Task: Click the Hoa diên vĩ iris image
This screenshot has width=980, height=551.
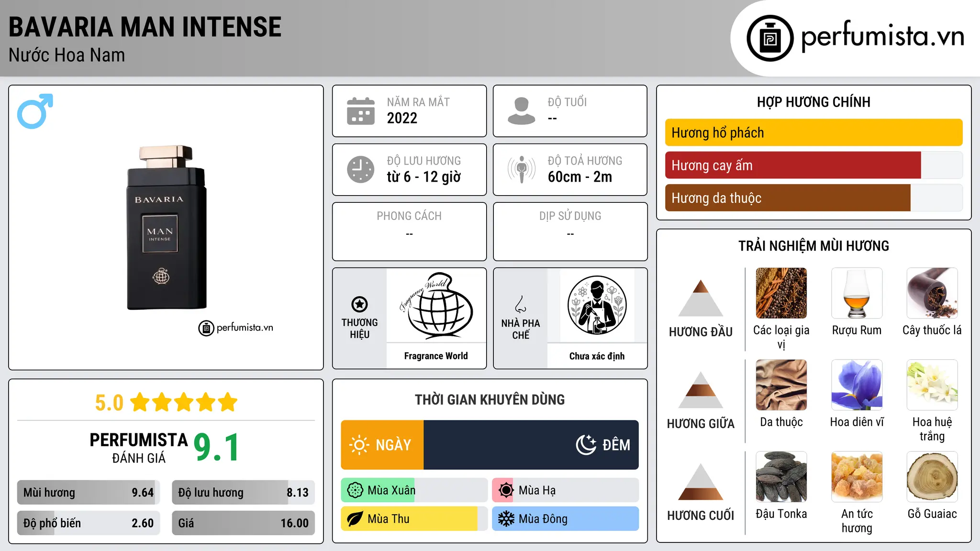Action: tap(857, 385)
